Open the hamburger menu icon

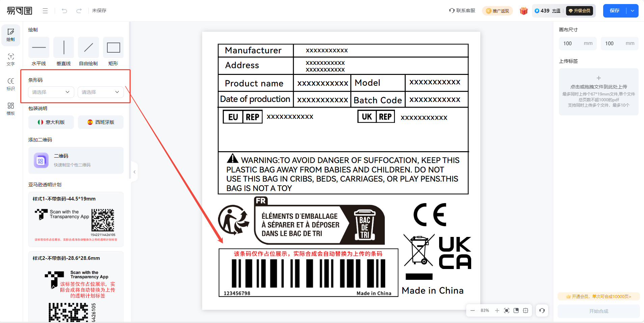45,11
